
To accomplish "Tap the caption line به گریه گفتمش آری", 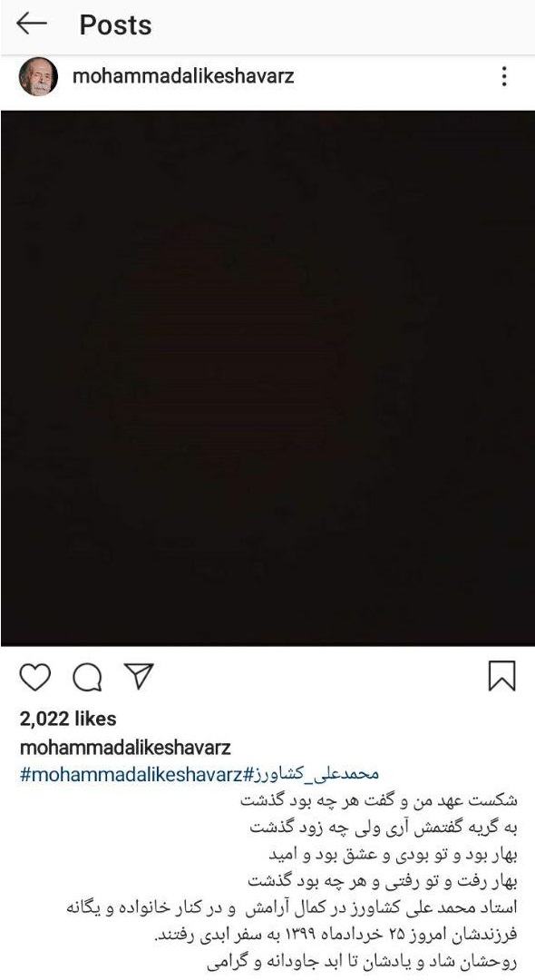I will pos(384,828).
